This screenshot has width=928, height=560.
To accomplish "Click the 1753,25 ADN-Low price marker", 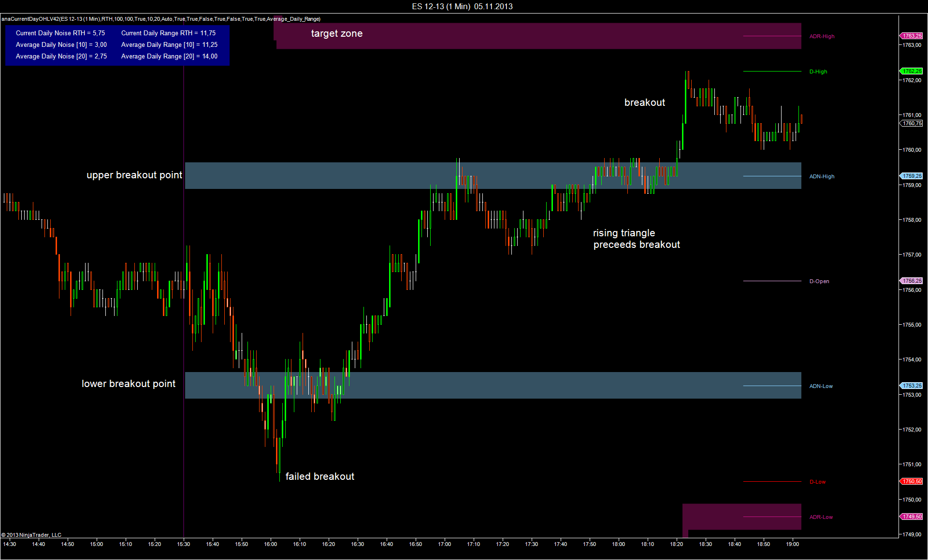I will click(911, 386).
